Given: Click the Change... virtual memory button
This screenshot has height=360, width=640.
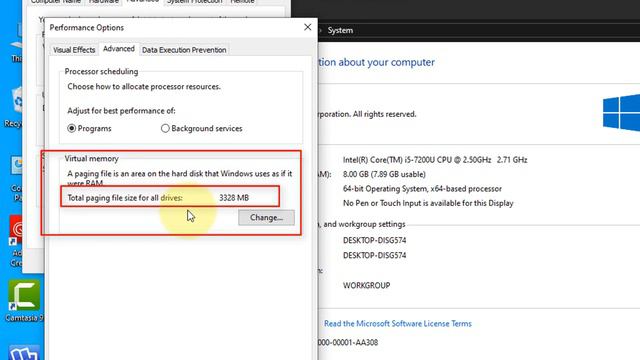Looking at the screenshot, I should pyautogui.click(x=267, y=218).
